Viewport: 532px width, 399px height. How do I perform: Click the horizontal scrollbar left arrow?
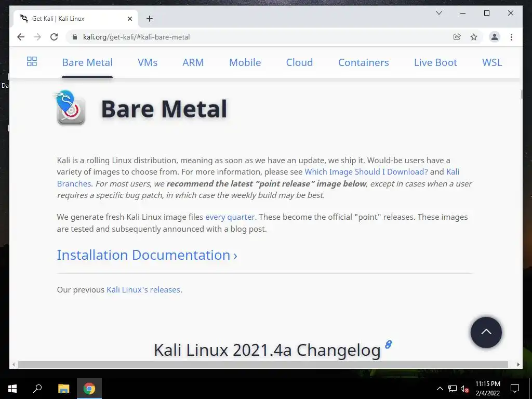14,364
